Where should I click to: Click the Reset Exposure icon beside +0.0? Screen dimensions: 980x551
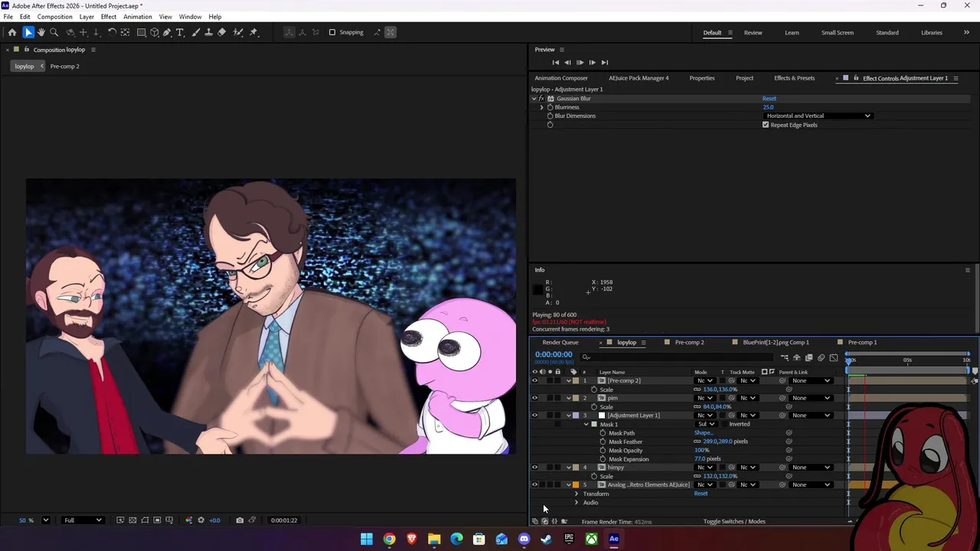pos(201,520)
